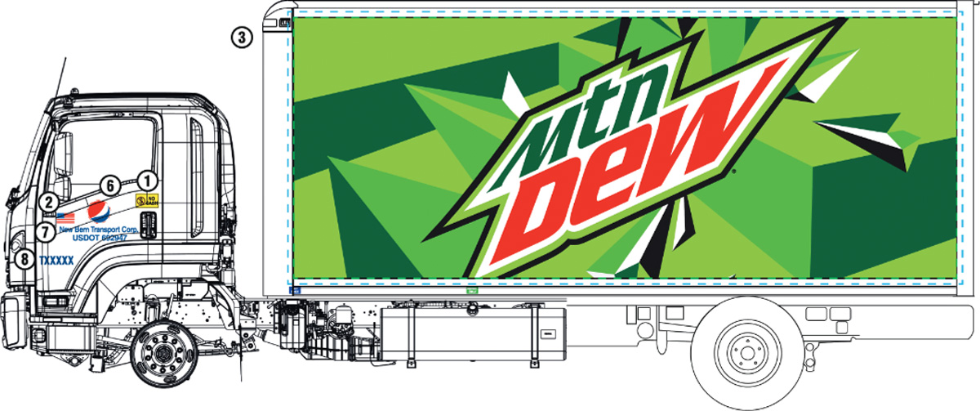Click the side mirror on the cab
This screenshot has height=411, width=980.
tap(63, 155)
